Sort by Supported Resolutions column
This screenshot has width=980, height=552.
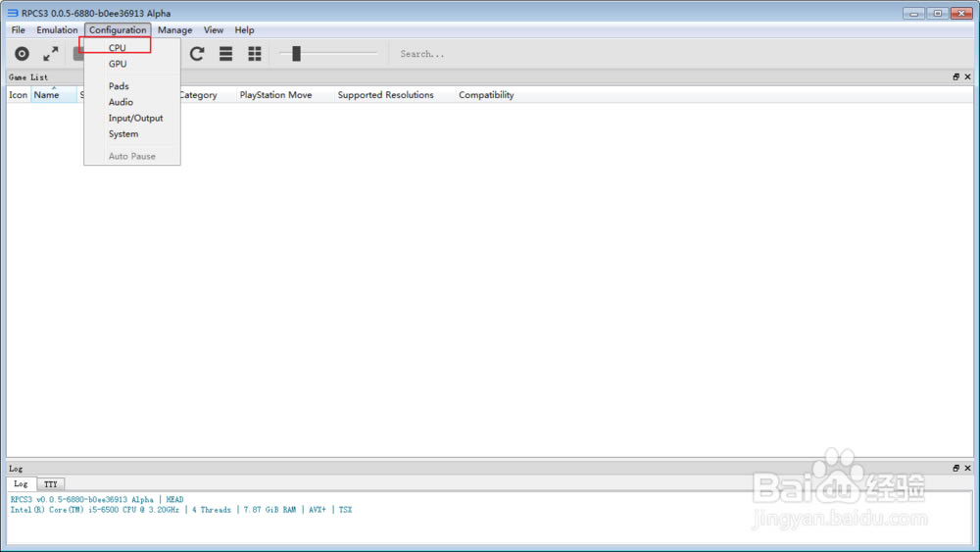(x=385, y=95)
